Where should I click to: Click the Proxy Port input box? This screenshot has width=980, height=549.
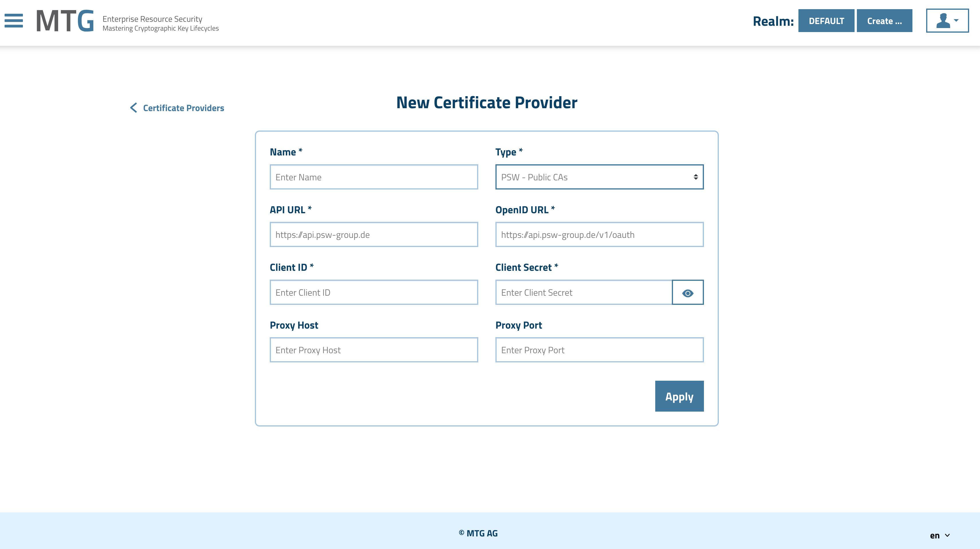(599, 350)
